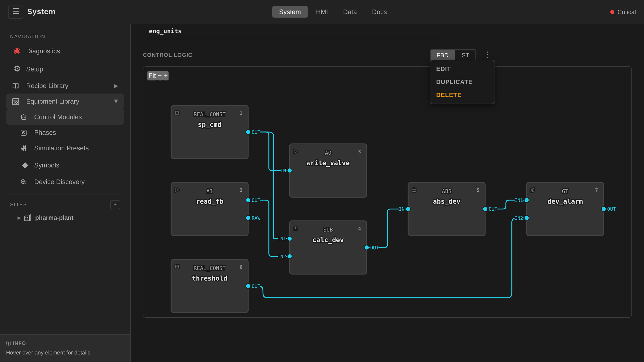Open Device Discovery magnifier icon
Viewport: 644px width, 362px height.
[x=24, y=182]
